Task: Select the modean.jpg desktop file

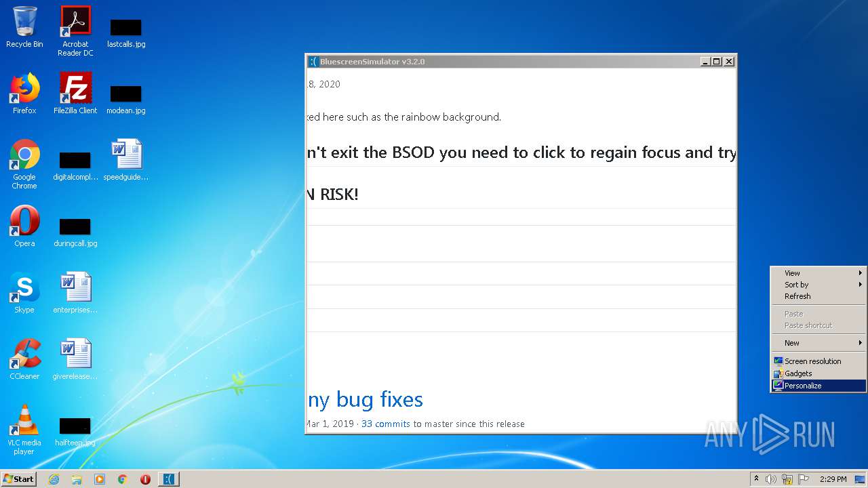Action: click(x=126, y=99)
